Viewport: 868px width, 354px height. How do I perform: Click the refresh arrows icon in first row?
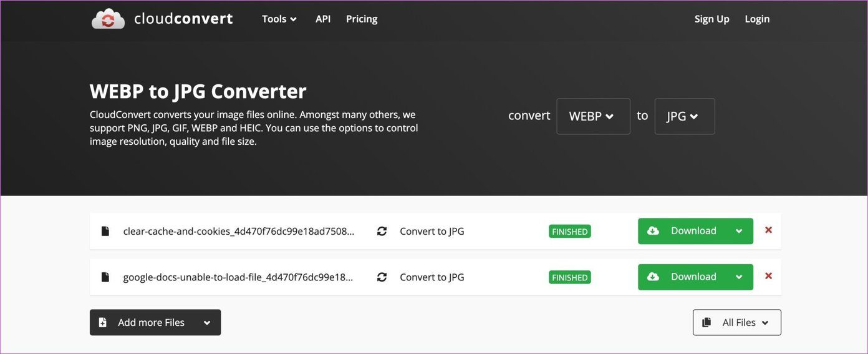click(x=382, y=231)
